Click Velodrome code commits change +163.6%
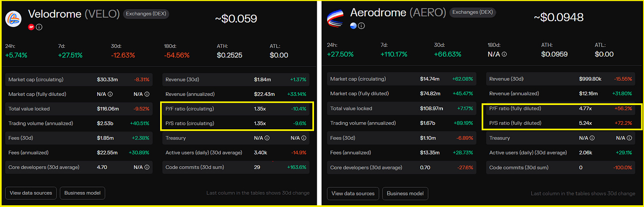This screenshot has width=644, height=207. [x=297, y=167]
